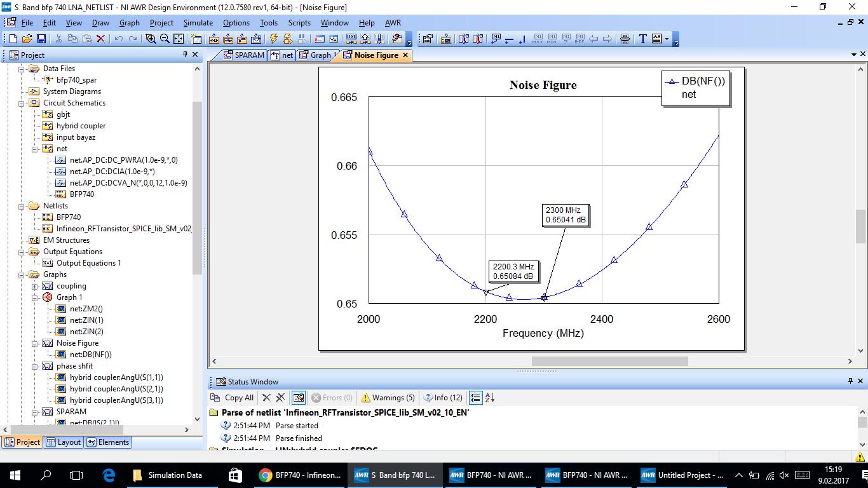Collapse the Graph 1 tree node
The image size is (868, 488).
[34, 297]
